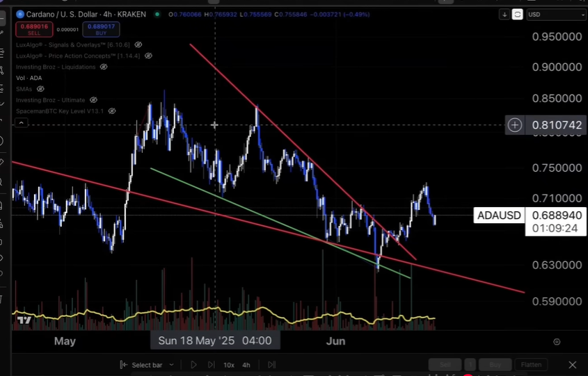Click the TradingView logo on the chart
The width and height of the screenshot is (588, 376).
[x=24, y=320]
